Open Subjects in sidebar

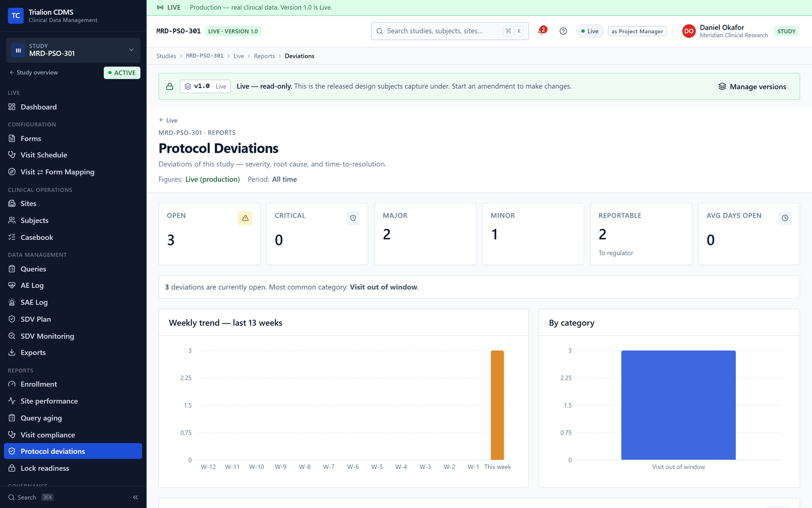click(73, 221)
